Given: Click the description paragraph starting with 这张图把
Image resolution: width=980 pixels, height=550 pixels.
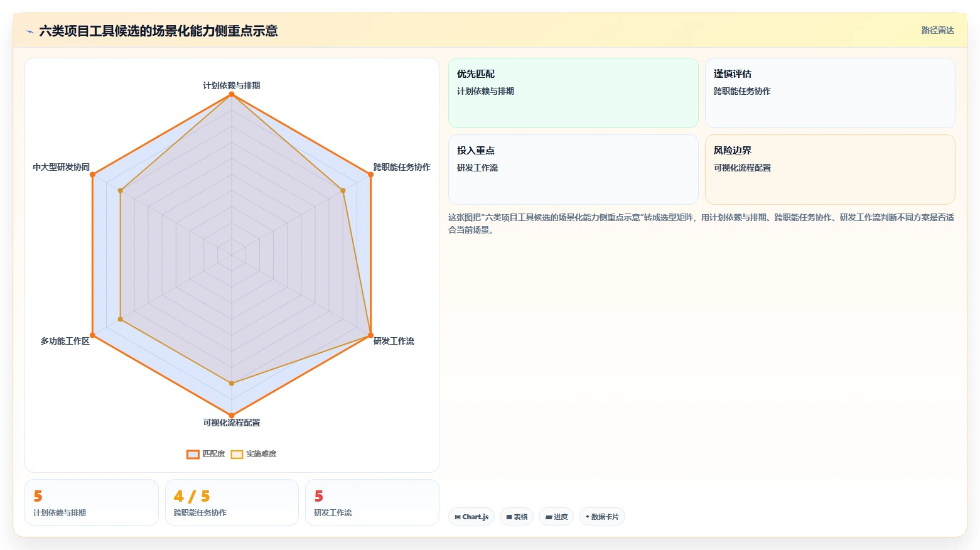Looking at the screenshot, I should (x=701, y=224).
